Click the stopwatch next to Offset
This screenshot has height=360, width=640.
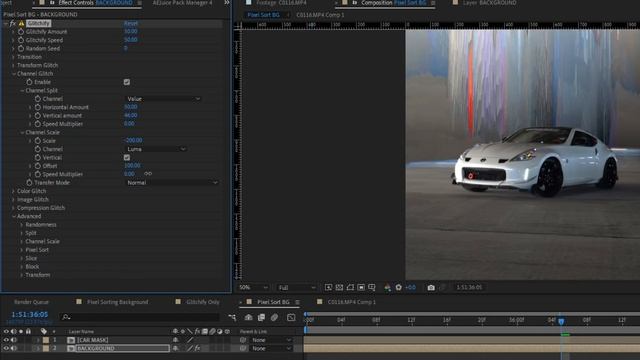click(38, 166)
